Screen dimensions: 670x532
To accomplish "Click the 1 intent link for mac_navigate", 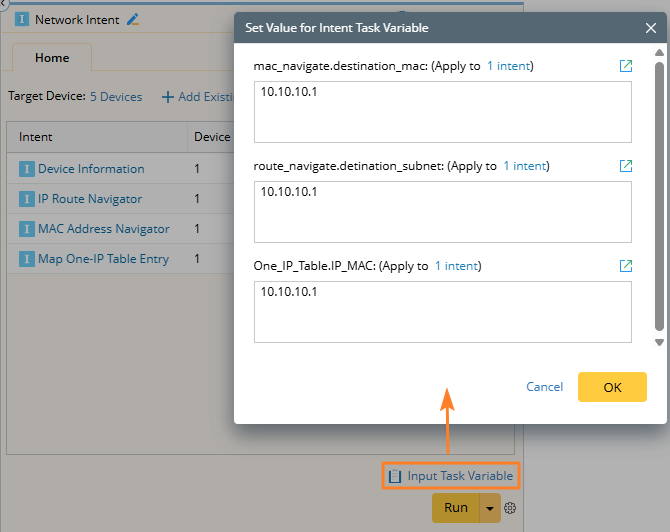I will [509, 66].
